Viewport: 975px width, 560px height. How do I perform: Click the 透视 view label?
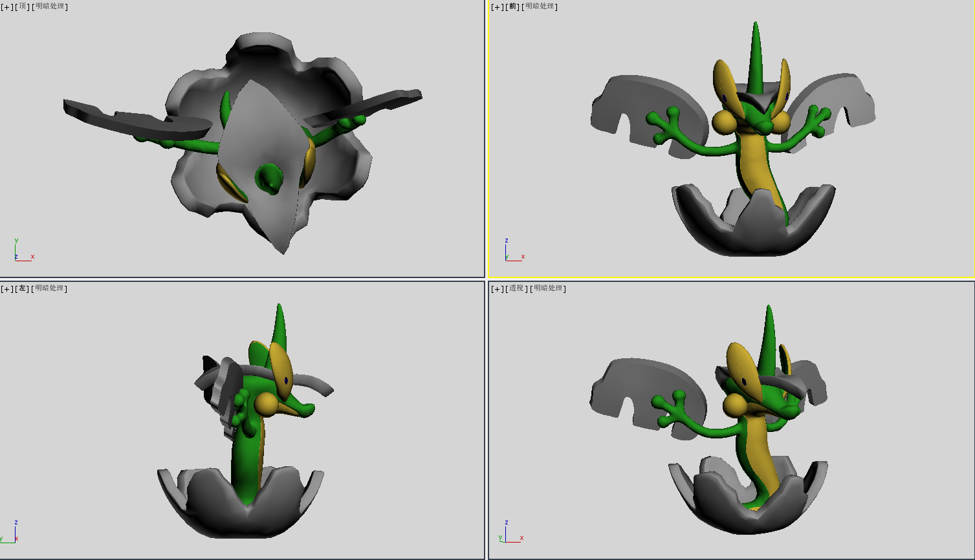click(x=517, y=288)
